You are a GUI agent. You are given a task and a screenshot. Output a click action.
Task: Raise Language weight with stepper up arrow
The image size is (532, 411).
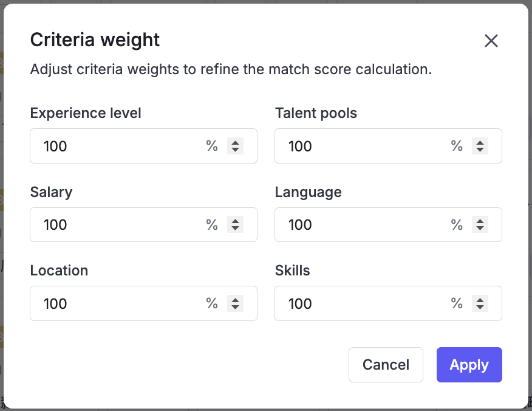point(480,221)
